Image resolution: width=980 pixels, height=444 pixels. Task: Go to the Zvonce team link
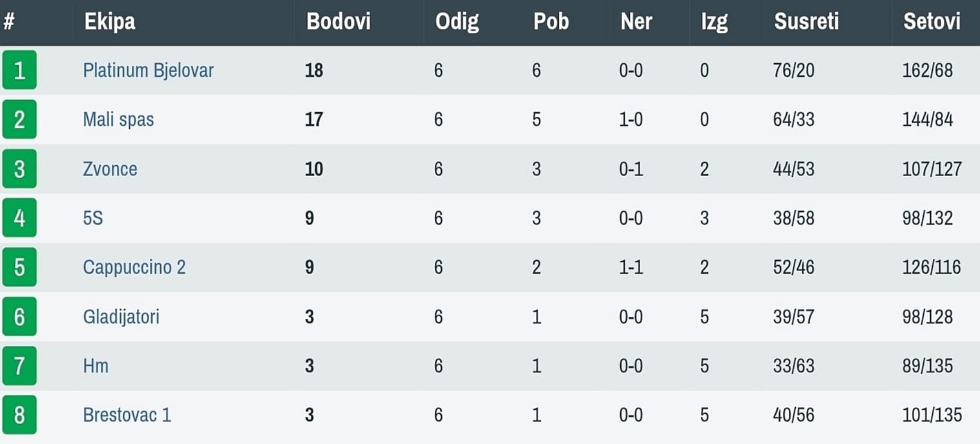(110, 169)
